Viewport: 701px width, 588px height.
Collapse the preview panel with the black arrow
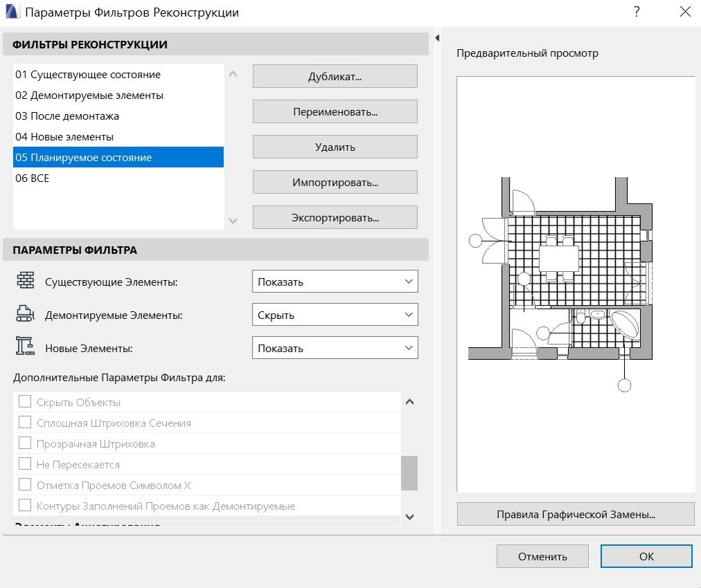click(437, 38)
